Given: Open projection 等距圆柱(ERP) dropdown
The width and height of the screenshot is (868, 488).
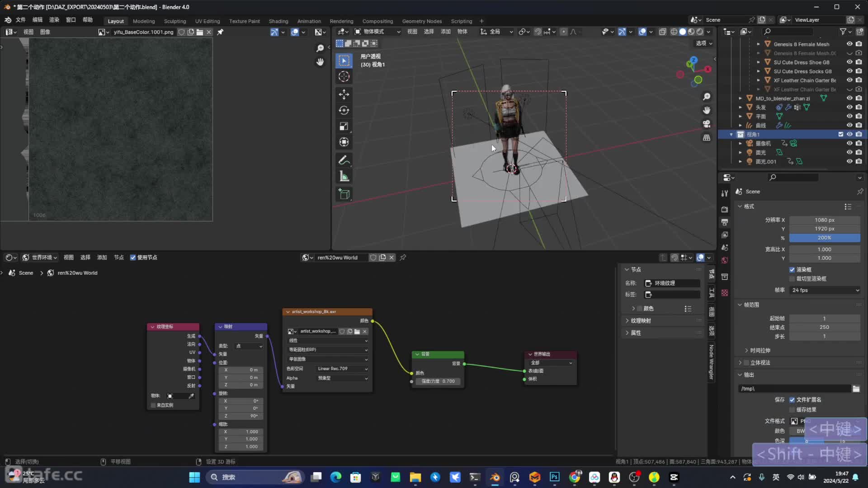Looking at the screenshot, I should click(328, 350).
